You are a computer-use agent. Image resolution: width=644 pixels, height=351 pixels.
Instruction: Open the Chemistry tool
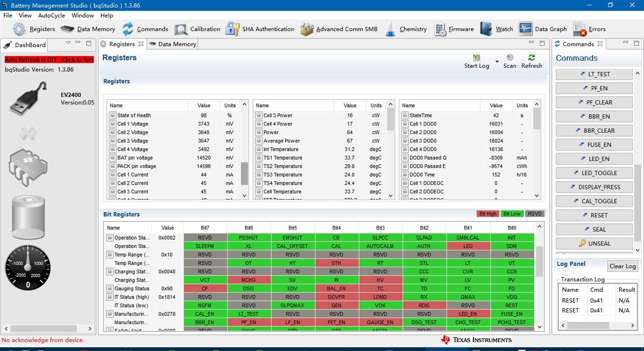(x=406, y=29)
